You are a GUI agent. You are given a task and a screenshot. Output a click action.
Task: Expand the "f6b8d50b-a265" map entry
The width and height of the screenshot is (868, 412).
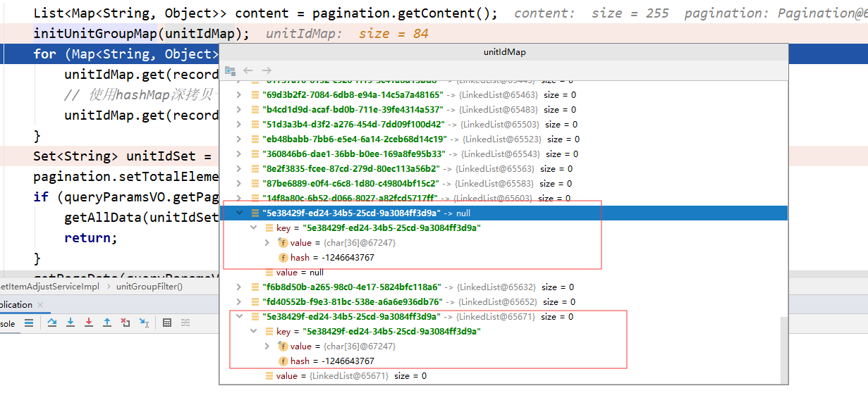tap(238, 287)
